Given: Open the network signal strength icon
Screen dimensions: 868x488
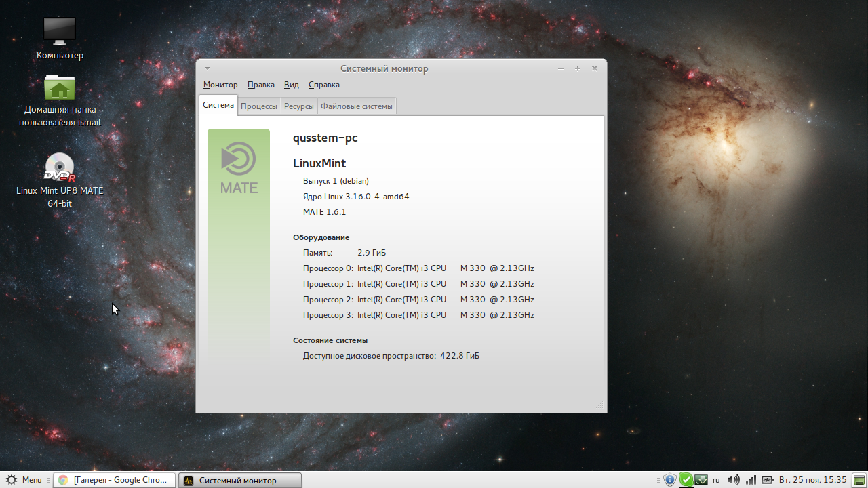Looking at the screenshot, I should [x=751, y=480].
